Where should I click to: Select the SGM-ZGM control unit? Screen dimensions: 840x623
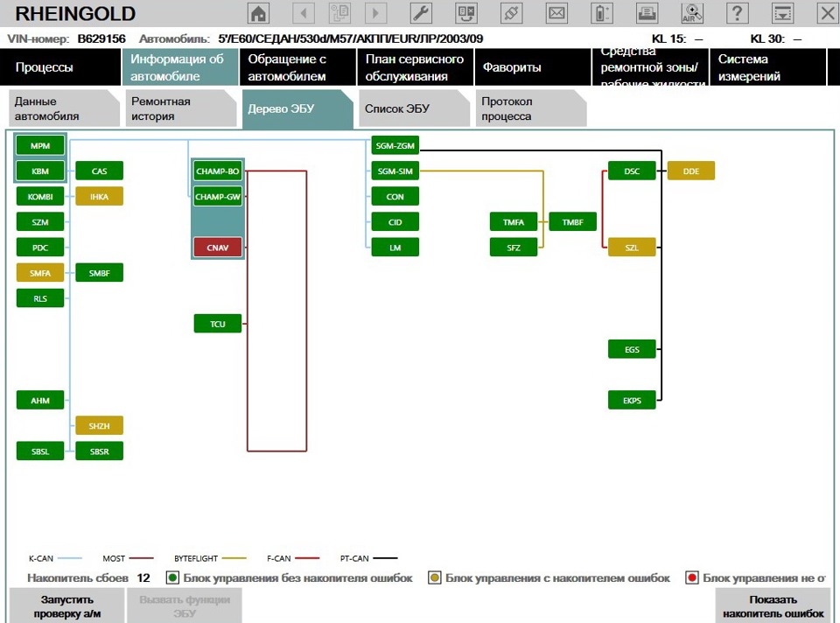point(395,145)
